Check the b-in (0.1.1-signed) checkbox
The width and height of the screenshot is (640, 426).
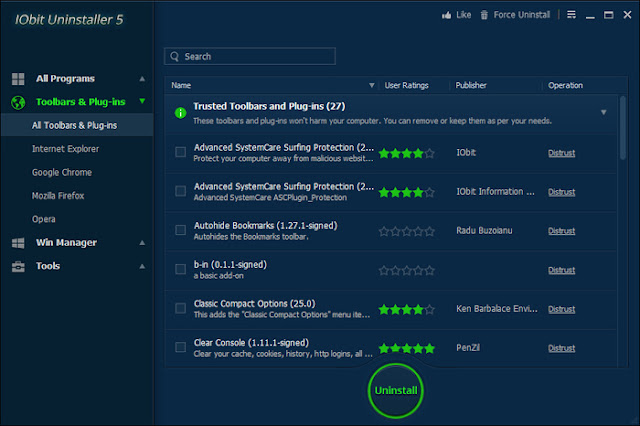coord(180,269)
